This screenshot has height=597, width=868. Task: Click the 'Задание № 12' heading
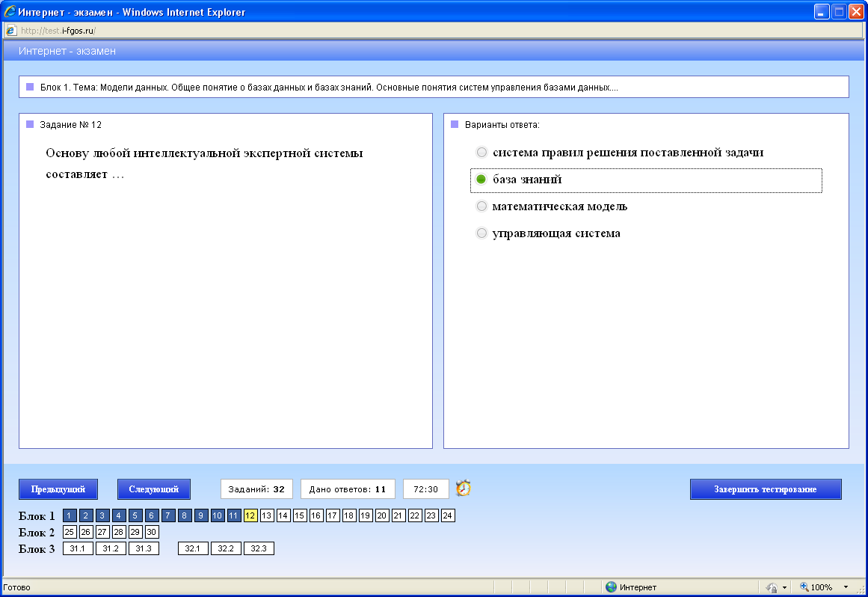[71, 125]
